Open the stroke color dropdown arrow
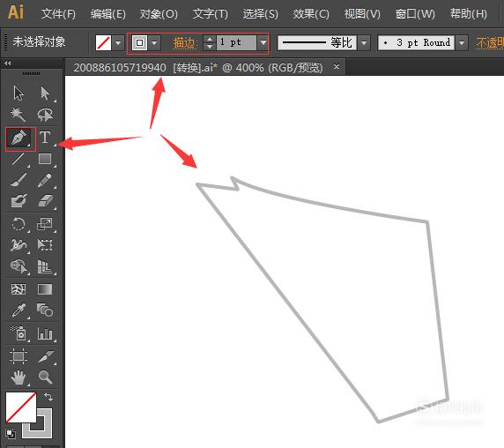This screenshot has width=504, height=448. pyautogui.click(x=154, y=43)
